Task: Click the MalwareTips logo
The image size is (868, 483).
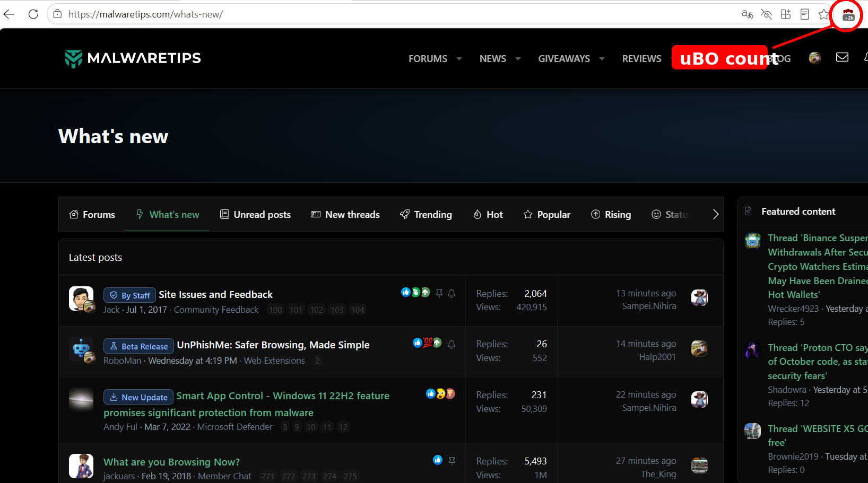Action: [133, 58]
